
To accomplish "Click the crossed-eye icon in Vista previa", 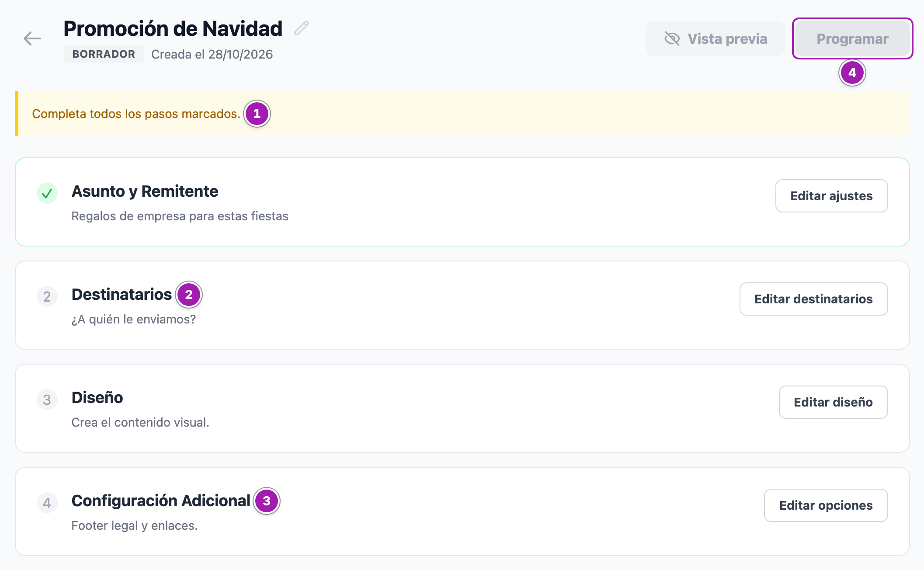I will pos(672,38).
